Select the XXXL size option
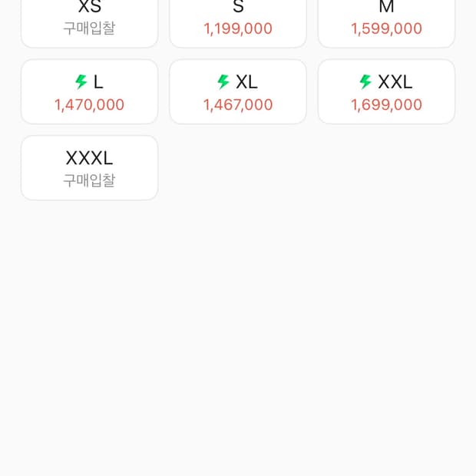Screen dimensions: 476x476 [x=90, y=168]
